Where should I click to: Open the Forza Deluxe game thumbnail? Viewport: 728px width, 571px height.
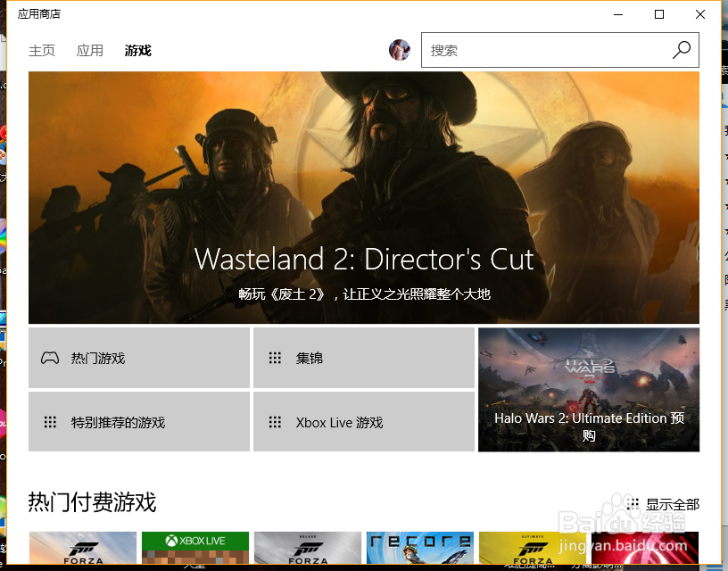click(x=308, y=548)
